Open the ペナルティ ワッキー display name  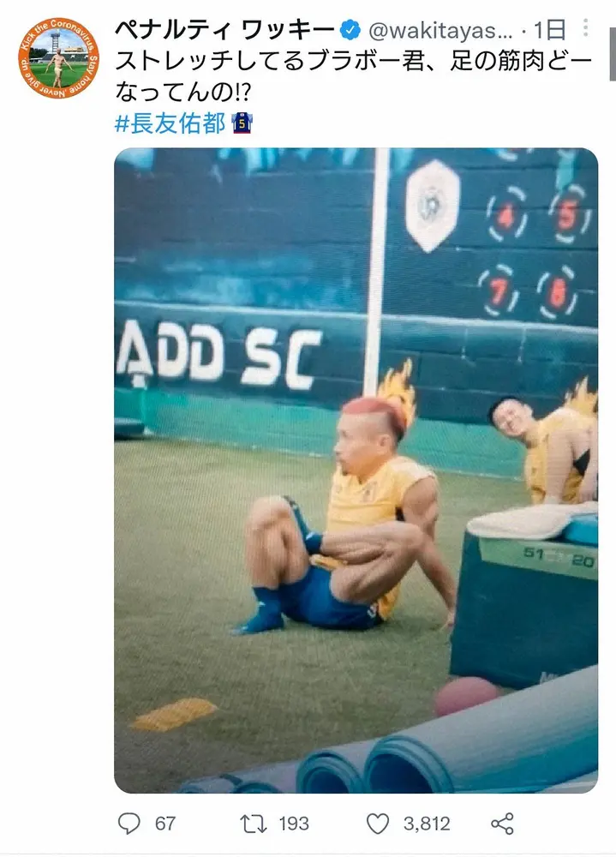224,30
